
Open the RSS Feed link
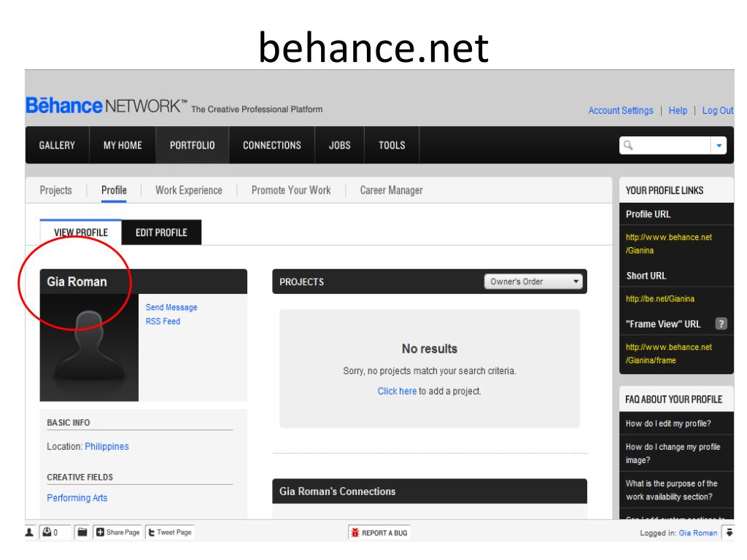tap(163, 322)
